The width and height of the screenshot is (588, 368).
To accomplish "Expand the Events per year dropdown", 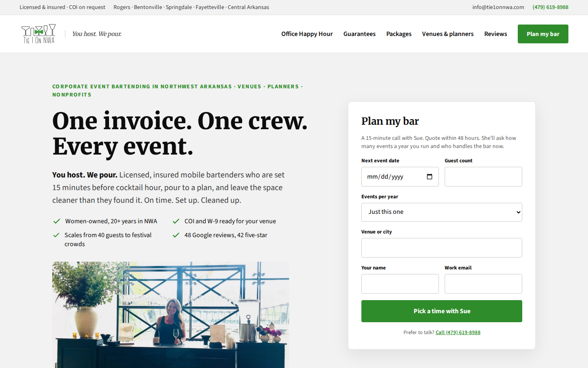I will (x=442, y=212).
